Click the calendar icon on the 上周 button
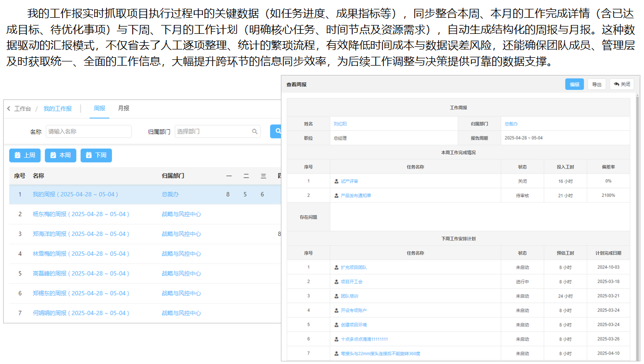Image resolution: width=644 pixels, height=364 pixels. [x=16, y=155]
